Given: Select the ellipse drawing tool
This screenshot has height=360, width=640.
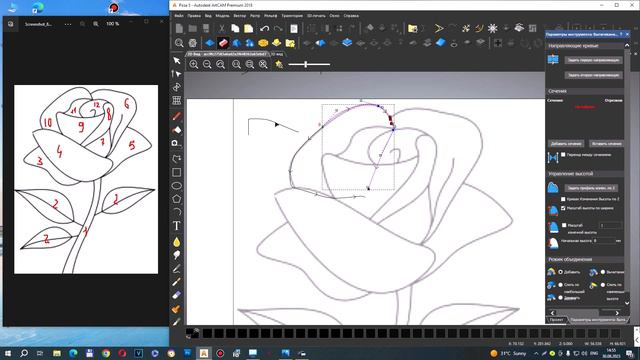Looking at the screenshot, I should pyautogui.click(x=177, y=186).
